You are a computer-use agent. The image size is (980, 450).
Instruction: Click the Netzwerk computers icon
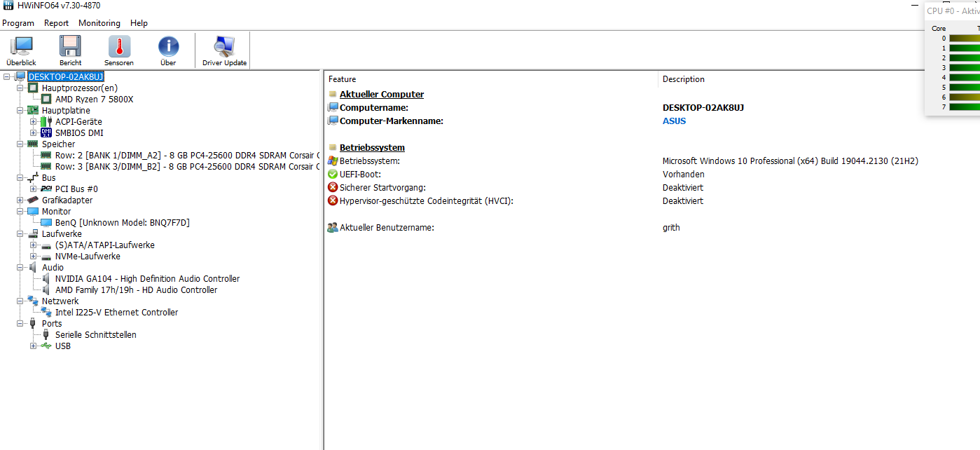(x=33, y=301)
